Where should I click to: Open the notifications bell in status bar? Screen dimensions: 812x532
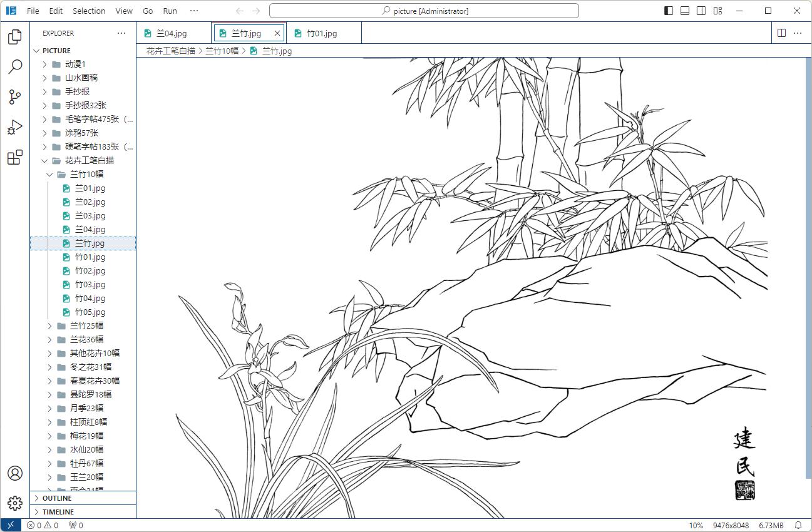point(798,525)
